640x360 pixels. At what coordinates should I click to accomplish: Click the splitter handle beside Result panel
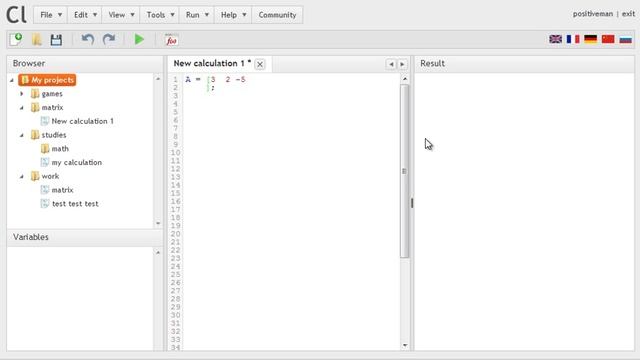pos(412,203)
